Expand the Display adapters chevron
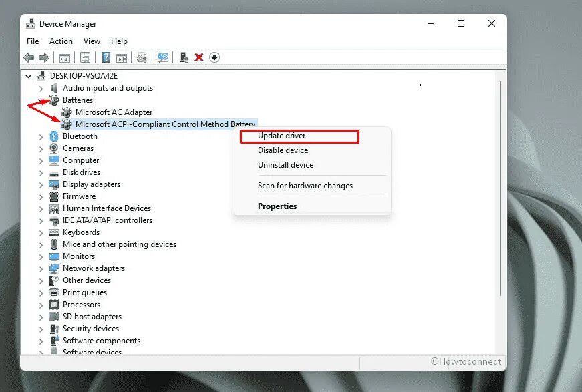This screenshot has height=392, width=582. pyautogui.click(x=41, y=185)
